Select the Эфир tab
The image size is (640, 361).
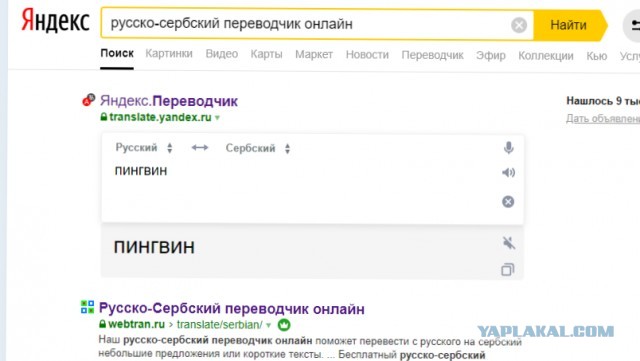491,55
